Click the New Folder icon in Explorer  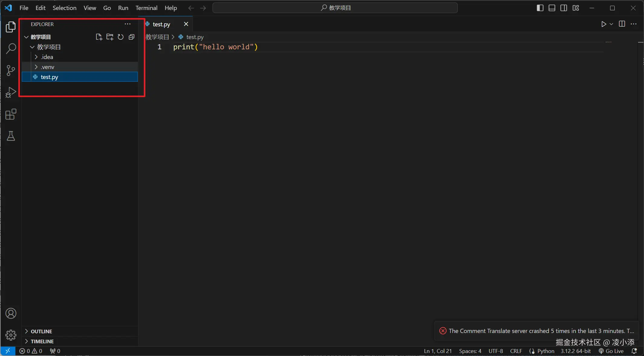110,37
